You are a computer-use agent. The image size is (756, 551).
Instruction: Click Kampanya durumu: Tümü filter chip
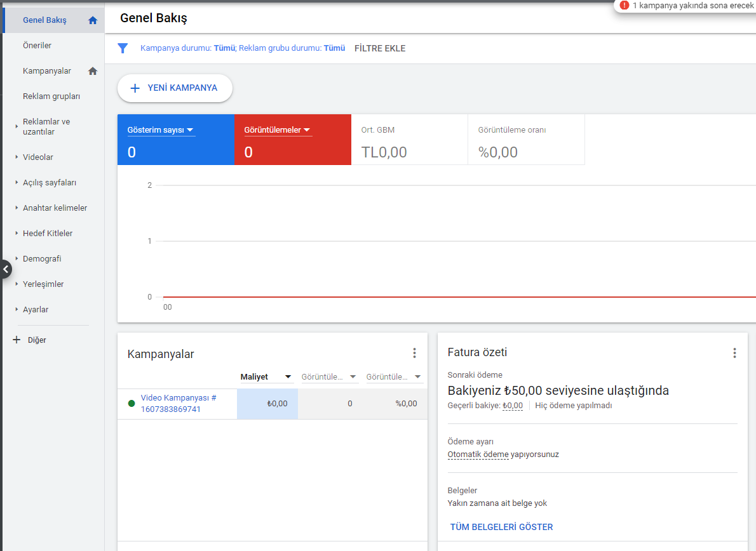(x=187, y=48)
